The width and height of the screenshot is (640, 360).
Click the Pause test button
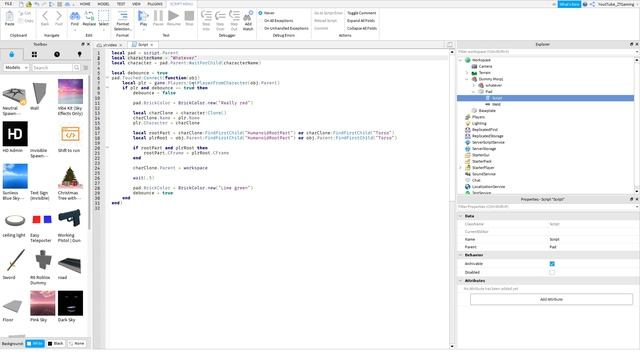coord(158,18)
